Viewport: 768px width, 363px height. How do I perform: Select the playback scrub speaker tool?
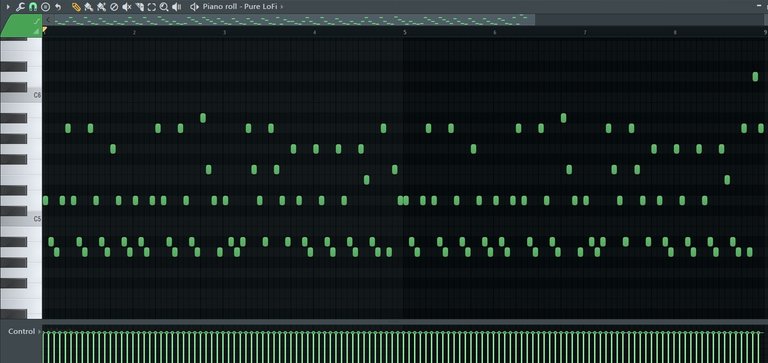(x=177, y=7)
